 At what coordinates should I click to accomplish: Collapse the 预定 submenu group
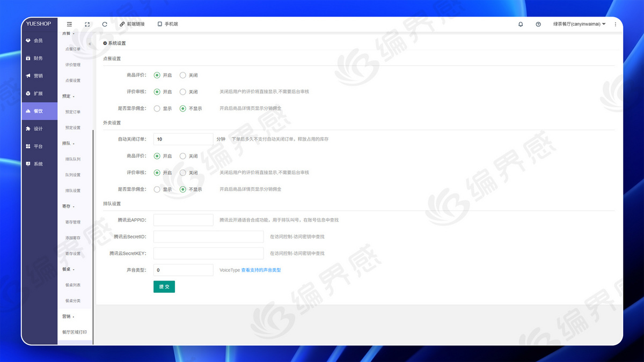(69, 96)
